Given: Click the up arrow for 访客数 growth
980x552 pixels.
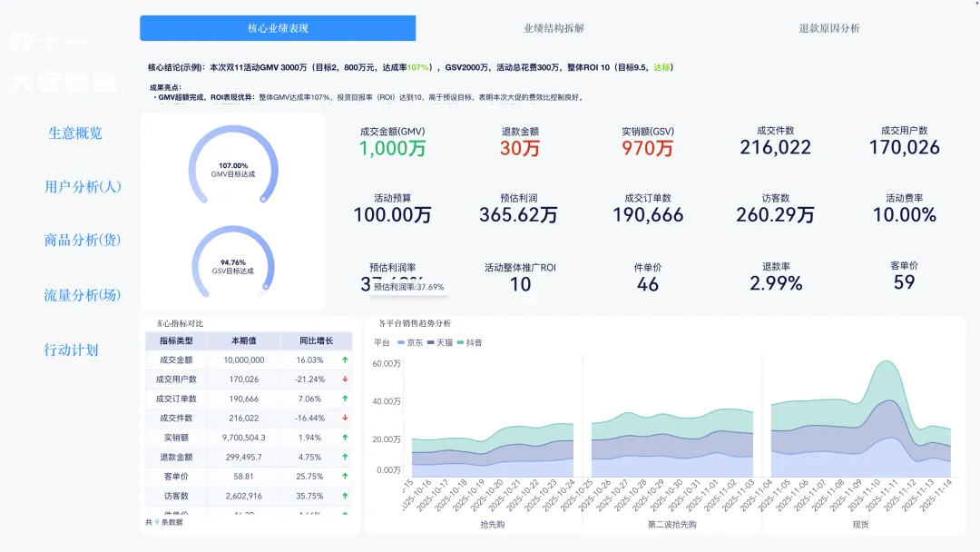Looking at the screenshot, I should click(x=344, y=497).
